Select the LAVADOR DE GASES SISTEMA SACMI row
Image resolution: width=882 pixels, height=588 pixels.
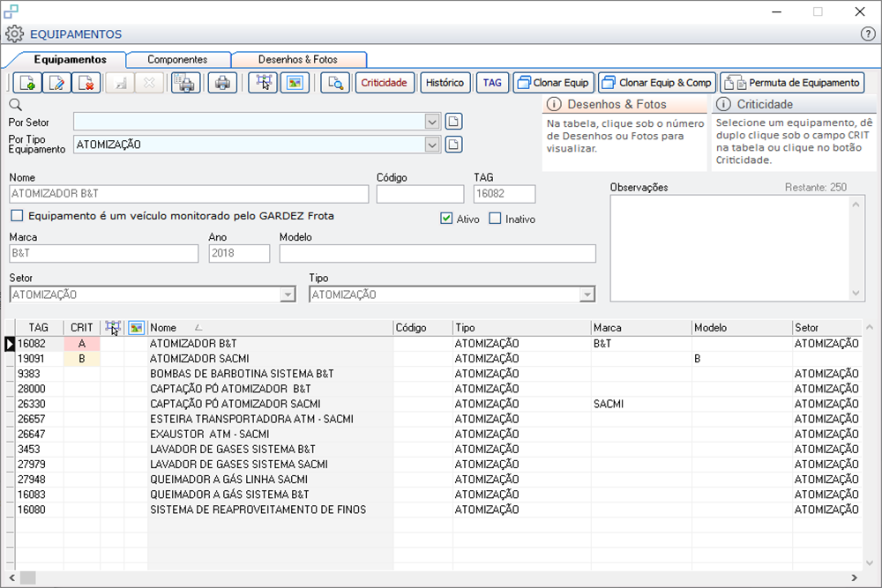438,465
